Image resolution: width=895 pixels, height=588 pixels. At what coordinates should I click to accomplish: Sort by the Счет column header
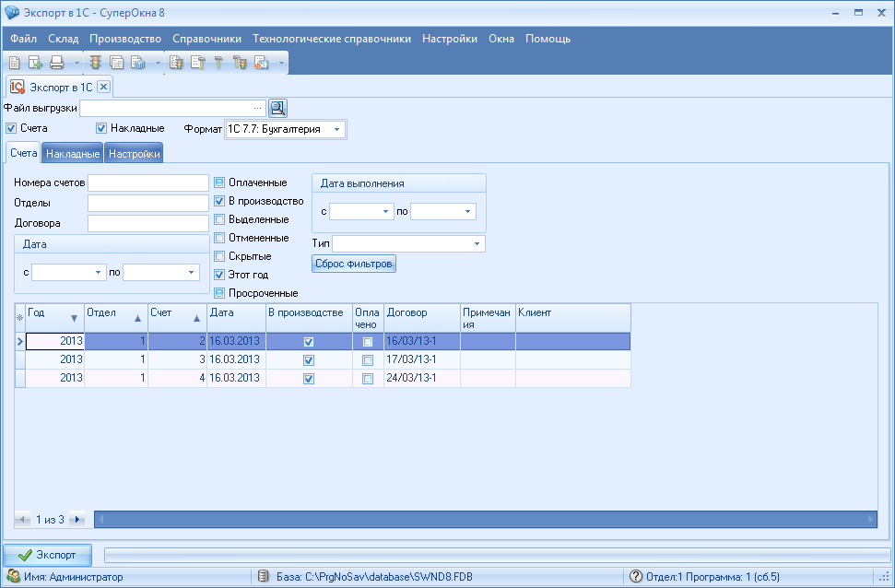[177, 317]
